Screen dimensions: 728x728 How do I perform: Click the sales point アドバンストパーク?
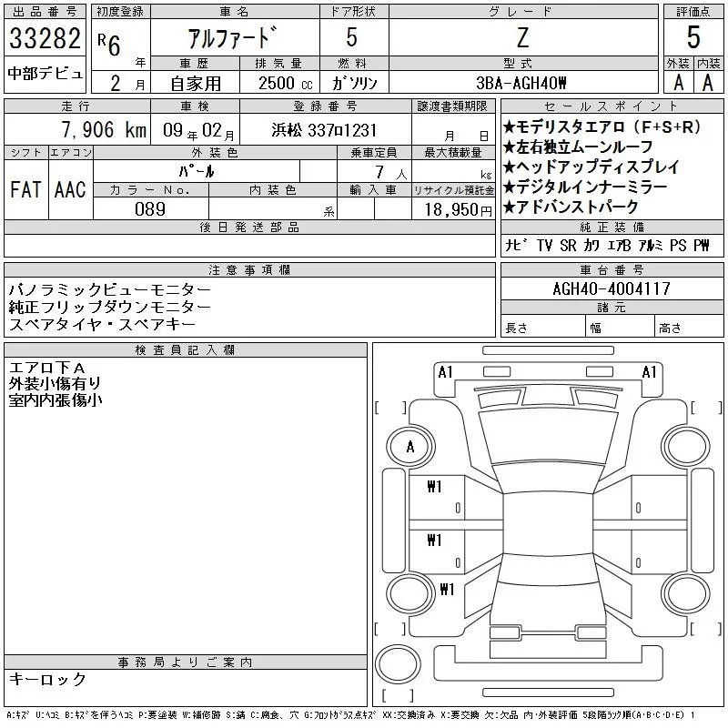[x=571, y=207]
